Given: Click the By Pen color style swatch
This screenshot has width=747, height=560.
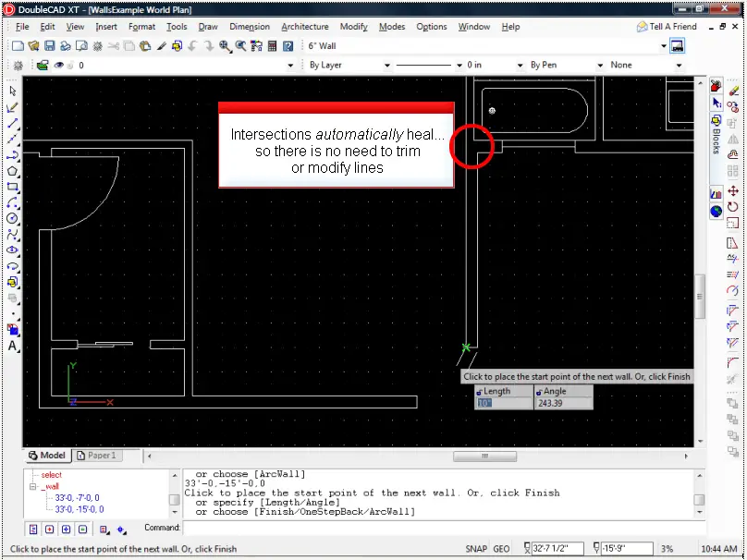Looking at the screenshot, I should [x=544, y=65].
